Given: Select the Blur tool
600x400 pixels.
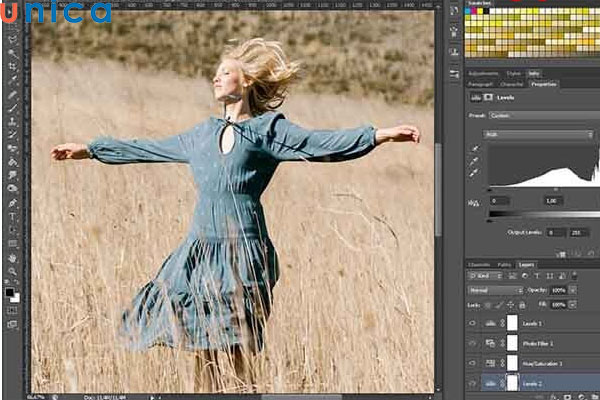Looking at the screenshot, I should click(13, 175).
